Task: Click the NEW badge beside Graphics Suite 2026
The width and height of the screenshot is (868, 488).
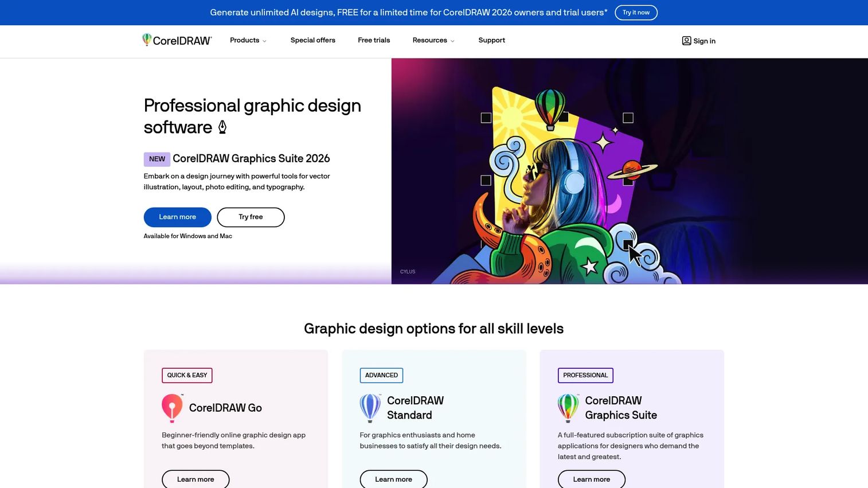Action: pos(157,159)
